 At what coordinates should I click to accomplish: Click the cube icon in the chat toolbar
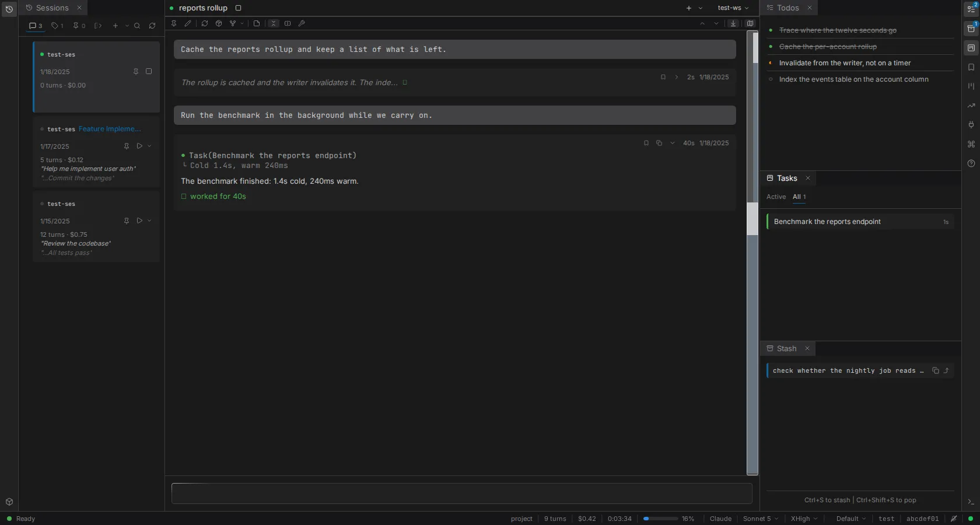coord(219,23)
